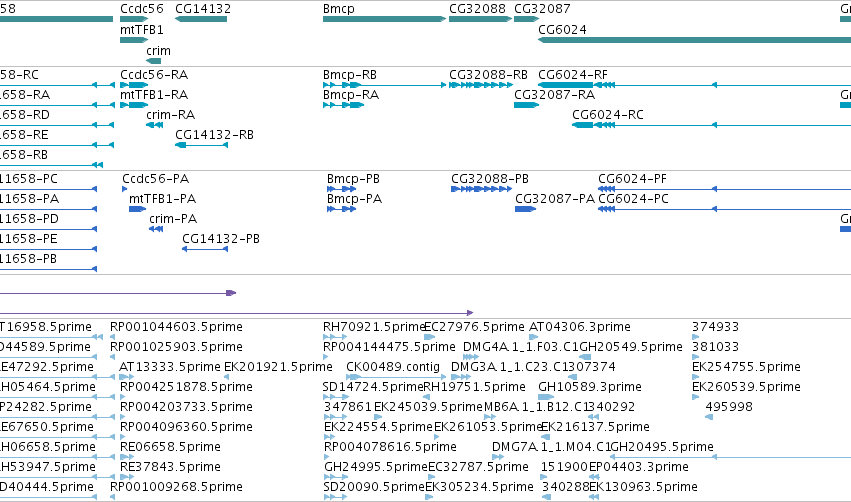Select protein crim-PA
This screenshot has height=502, width=851.
point(173,219)
